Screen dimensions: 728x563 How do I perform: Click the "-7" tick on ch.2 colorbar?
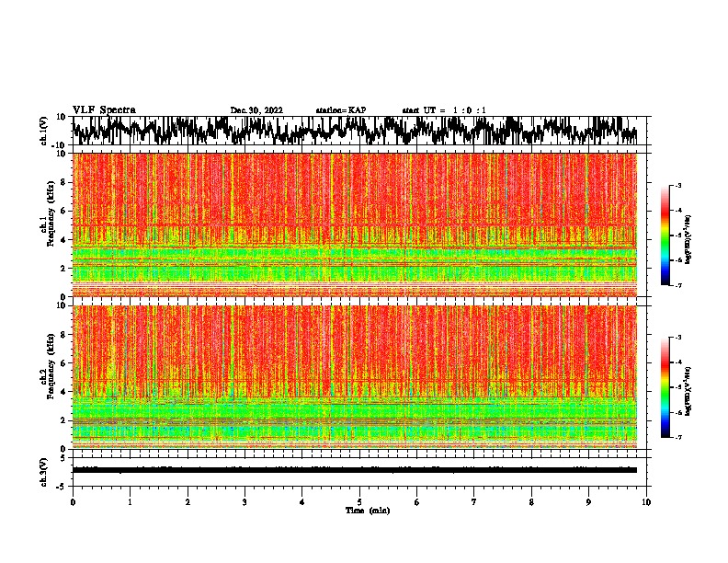coord(677,438)
